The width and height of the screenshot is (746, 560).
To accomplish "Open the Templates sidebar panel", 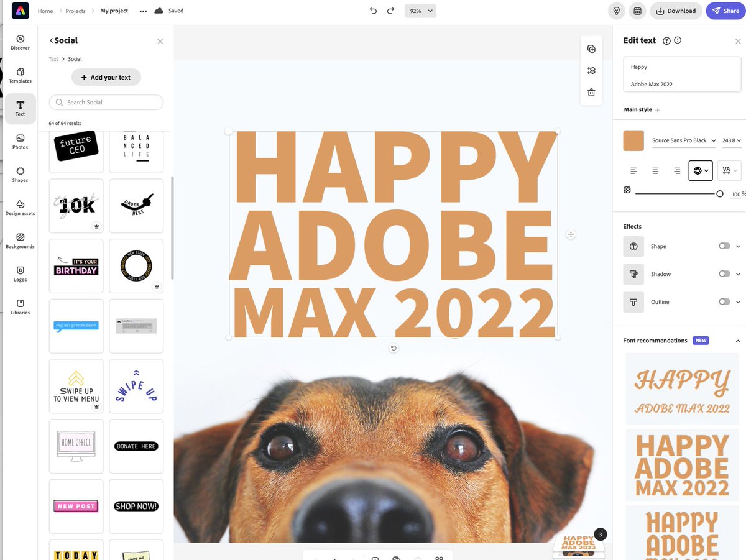I will tap(20, 75).
